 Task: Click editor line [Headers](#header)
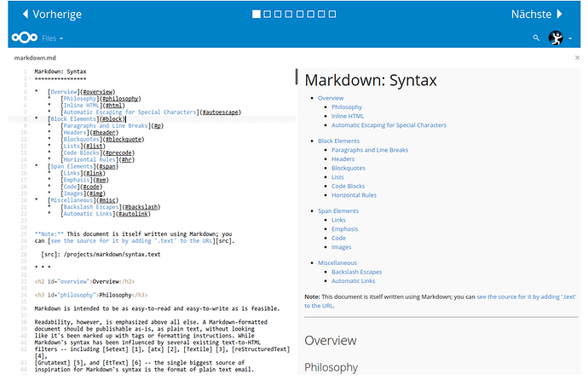tap(89, 133)
